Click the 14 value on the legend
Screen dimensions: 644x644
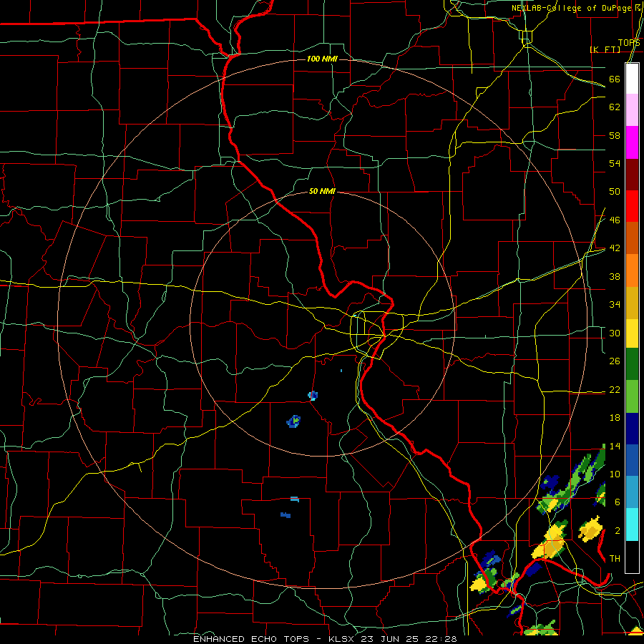coord(615,446)
